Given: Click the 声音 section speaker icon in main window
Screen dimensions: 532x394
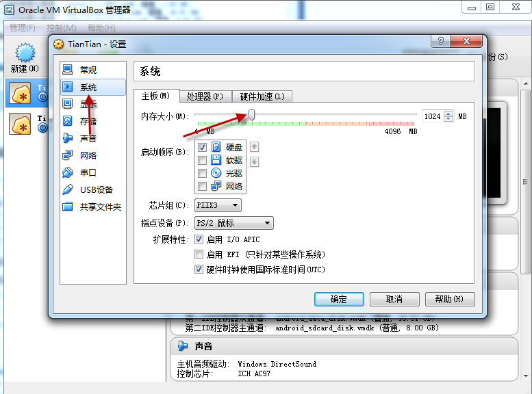Looking at the screenshot, I should [x=183, y=346].
